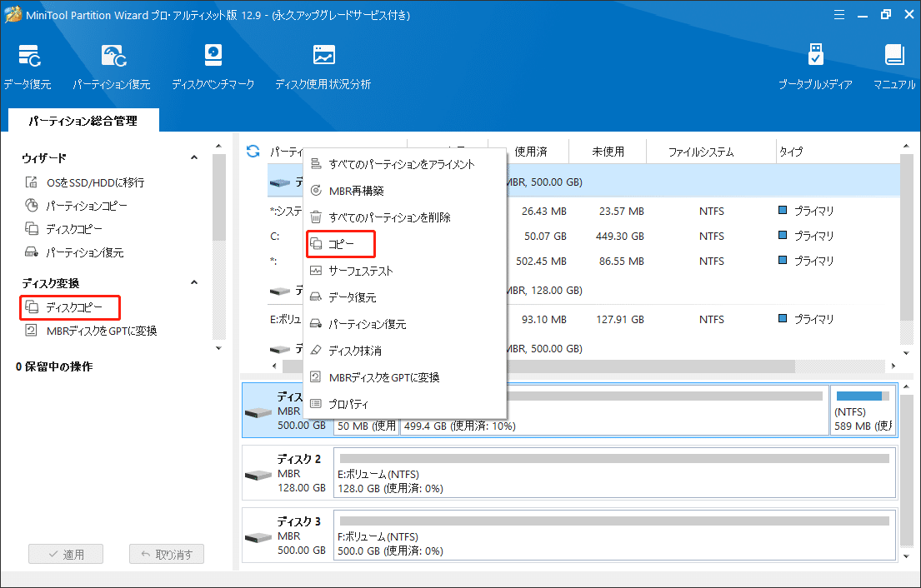Open the ブータブルメディア creator

tap(814, 65)
